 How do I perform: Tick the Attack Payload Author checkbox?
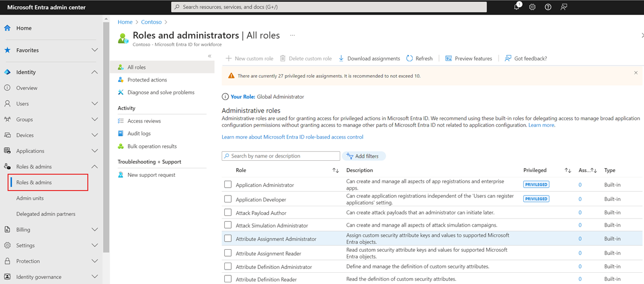(x=228, y=213)
